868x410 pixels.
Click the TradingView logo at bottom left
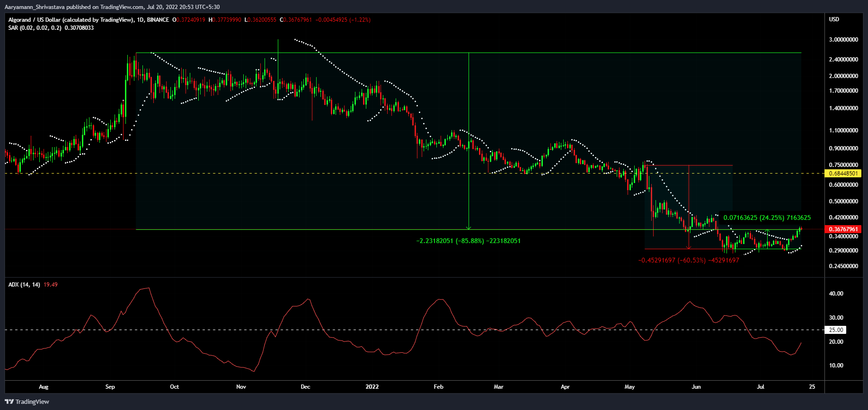(27, 401)
